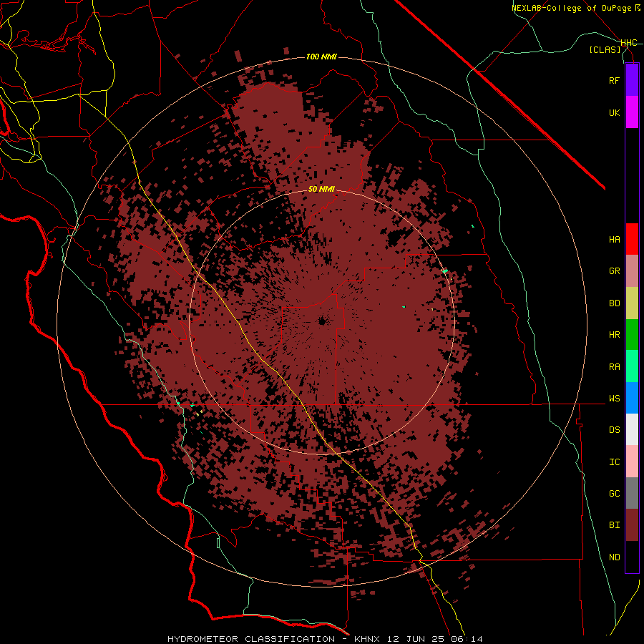Click the HR legend label
Screen dimensions: 644x644
pos(615,335)
